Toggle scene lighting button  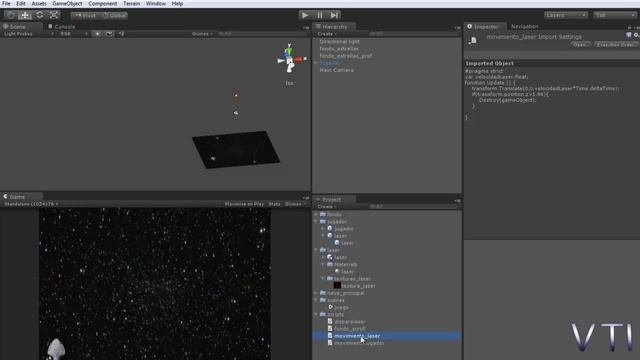pos(97,34)
